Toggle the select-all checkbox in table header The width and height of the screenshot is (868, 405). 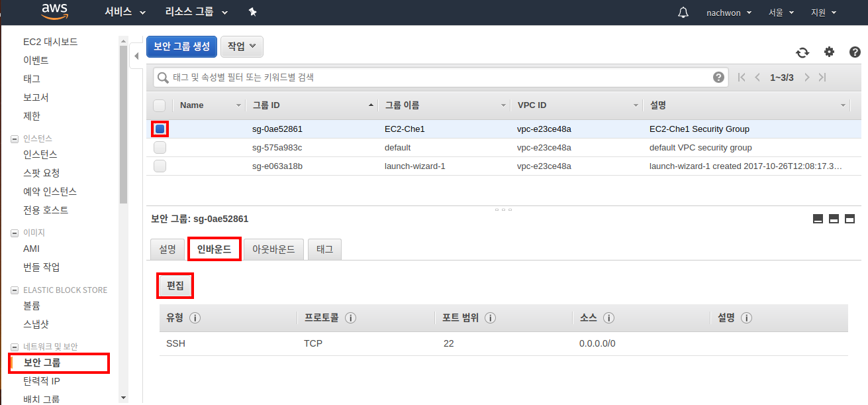[x=160, y=105]
